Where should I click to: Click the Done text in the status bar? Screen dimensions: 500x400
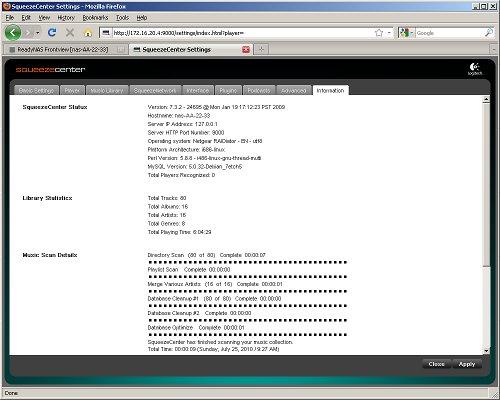click(x=11, y=393)
